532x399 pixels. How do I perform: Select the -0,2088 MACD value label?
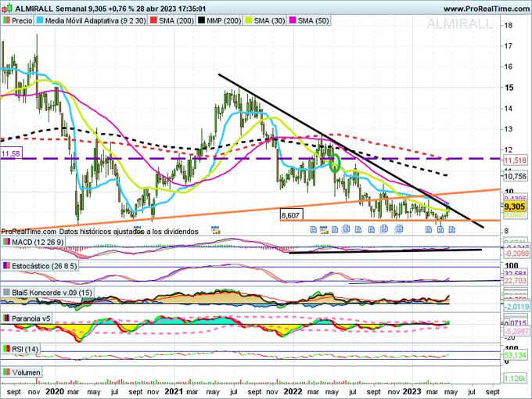coord(516,253)
